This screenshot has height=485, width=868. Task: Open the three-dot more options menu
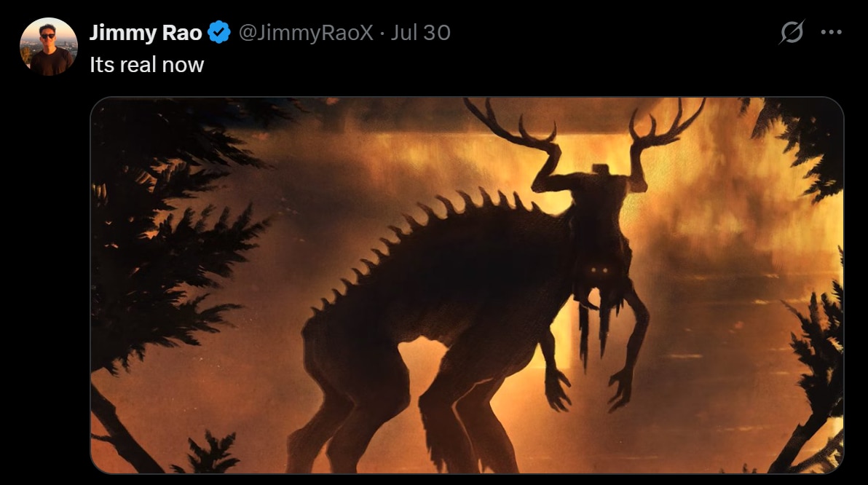click(832, 32)
